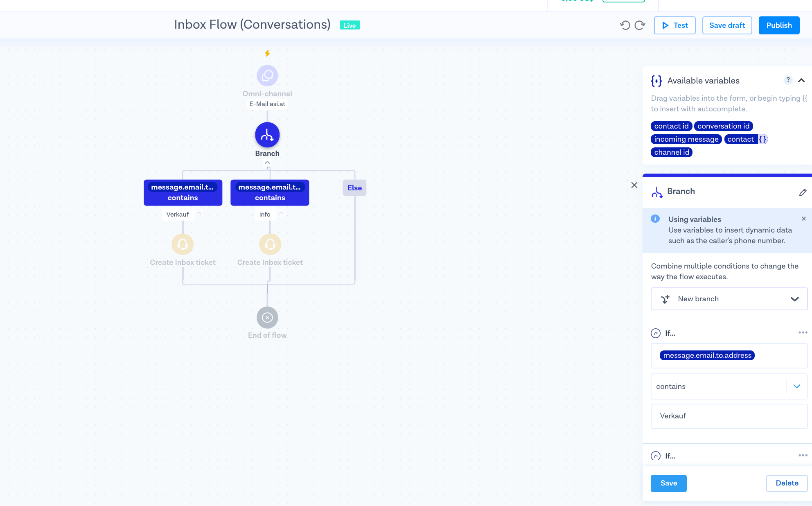Select the Branch node icon on canvas
This screenshot has height=506, width=812.
267,135
